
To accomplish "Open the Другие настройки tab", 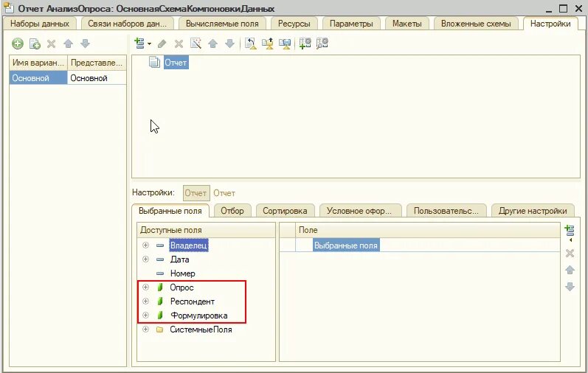I will [x=533, y=211].
